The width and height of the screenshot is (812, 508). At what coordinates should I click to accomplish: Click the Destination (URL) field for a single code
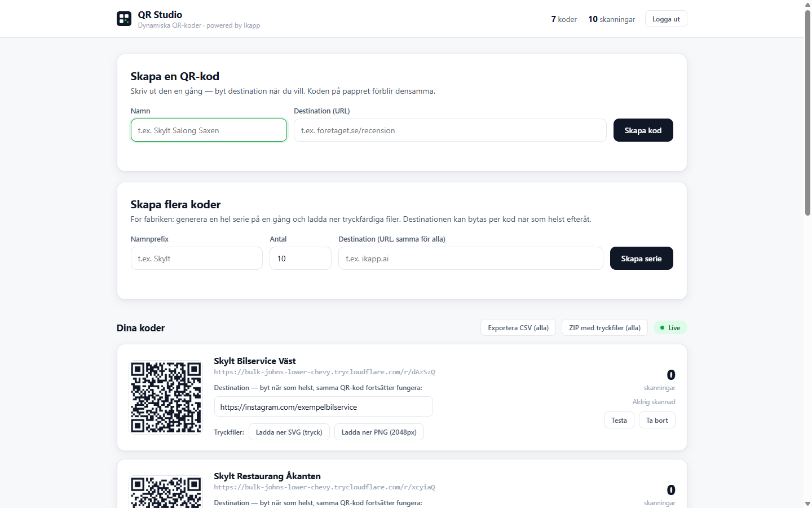tap(450, 130)
